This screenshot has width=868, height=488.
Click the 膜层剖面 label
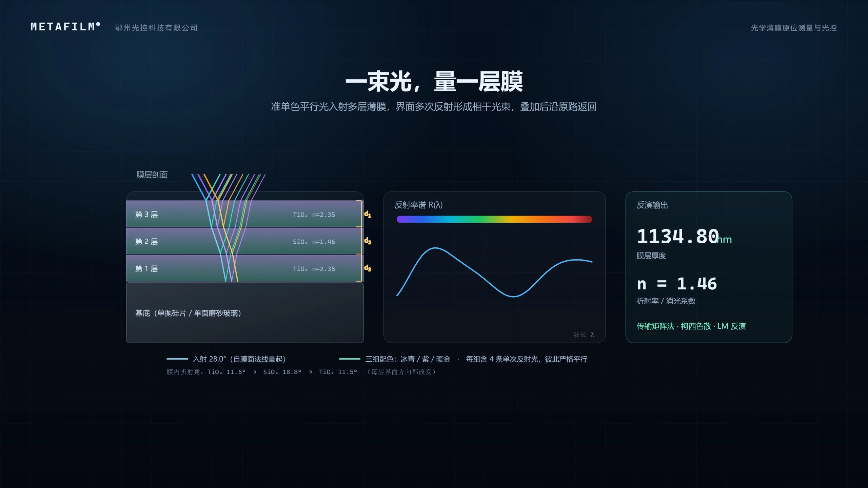point(152,175)
